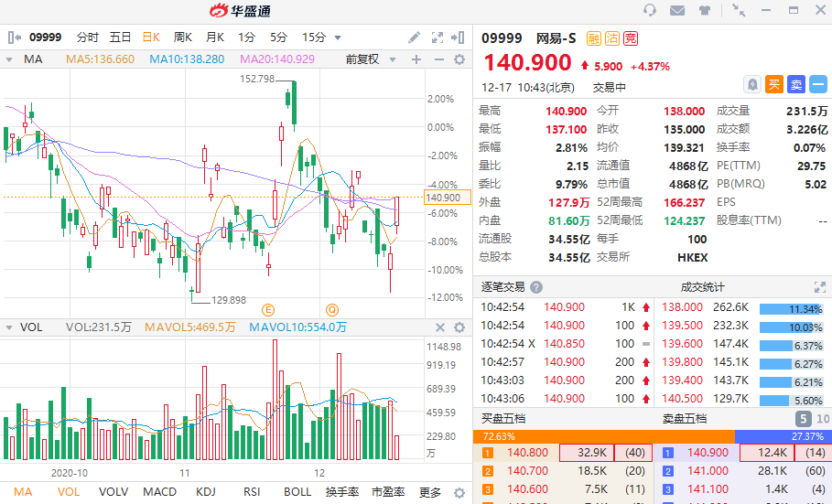832x504 pixels.
Task: Select the 5分 interval tab
Action: [278, 38]
